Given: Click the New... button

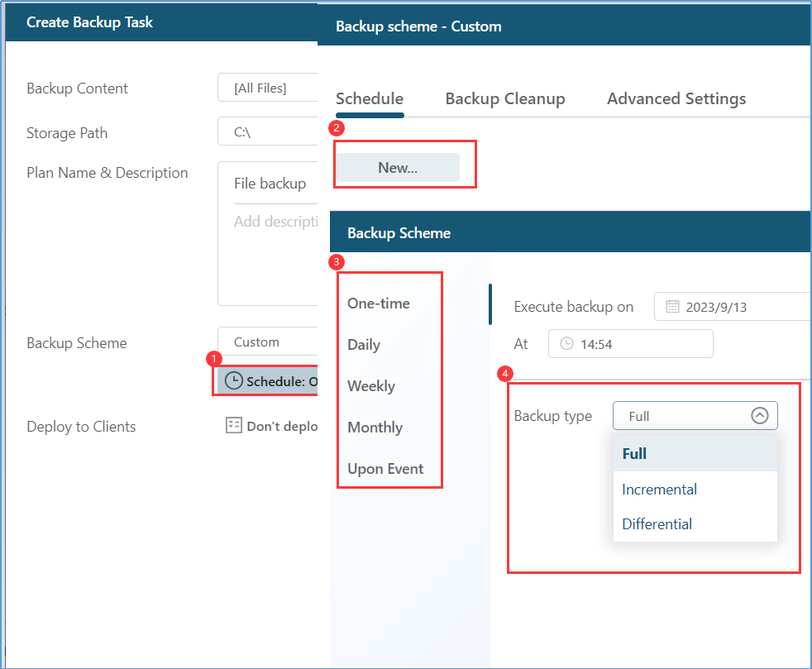Looking at the screenshot, I should (x=398, y=167).
